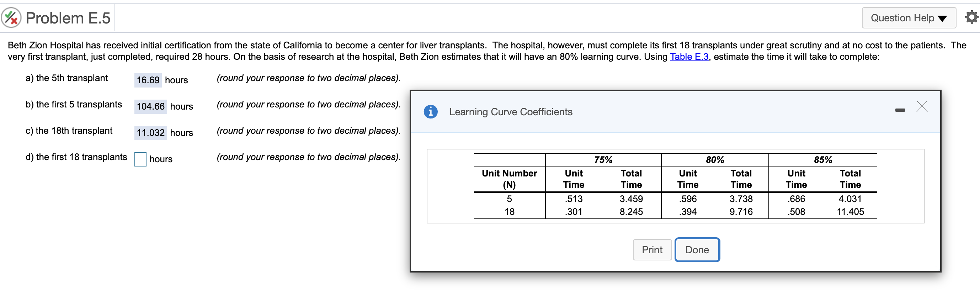The image size is (980, 296).
Task: Click the info icon beside Learning Curve Coefficients
Action: pos(431,111)
